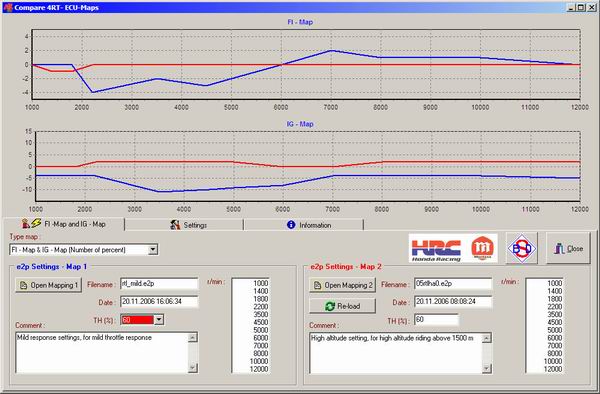This screenshot has width=600, height=394.
Task: Open the Information tab
Action: pyautogui.click(x=303, y=225)
